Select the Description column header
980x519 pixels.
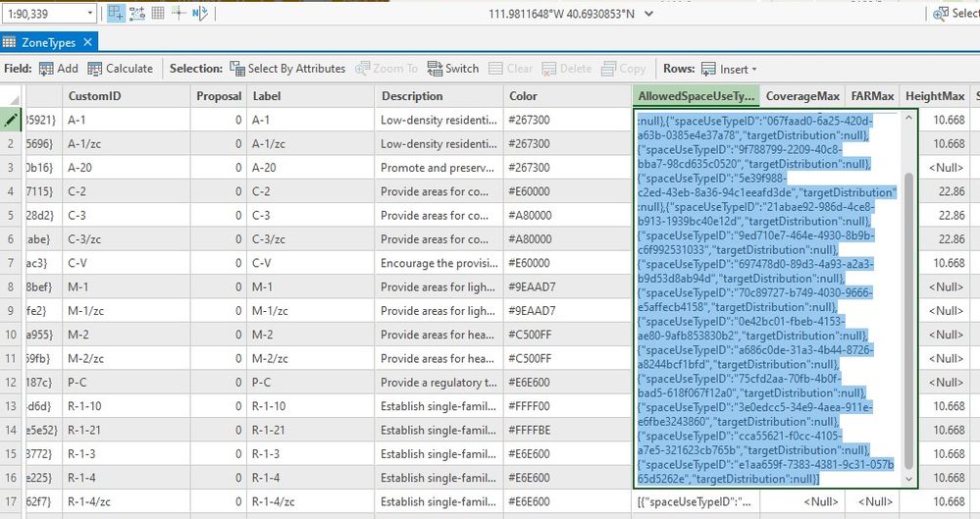tap(438, 96)
